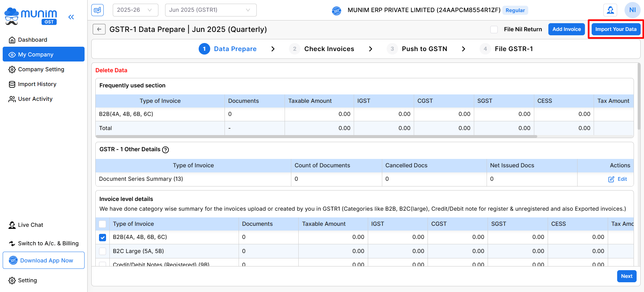The height and width of the screenshot is (292, 644).
Task: Click the GST icon in Download App Now
Action: point(13,260)
